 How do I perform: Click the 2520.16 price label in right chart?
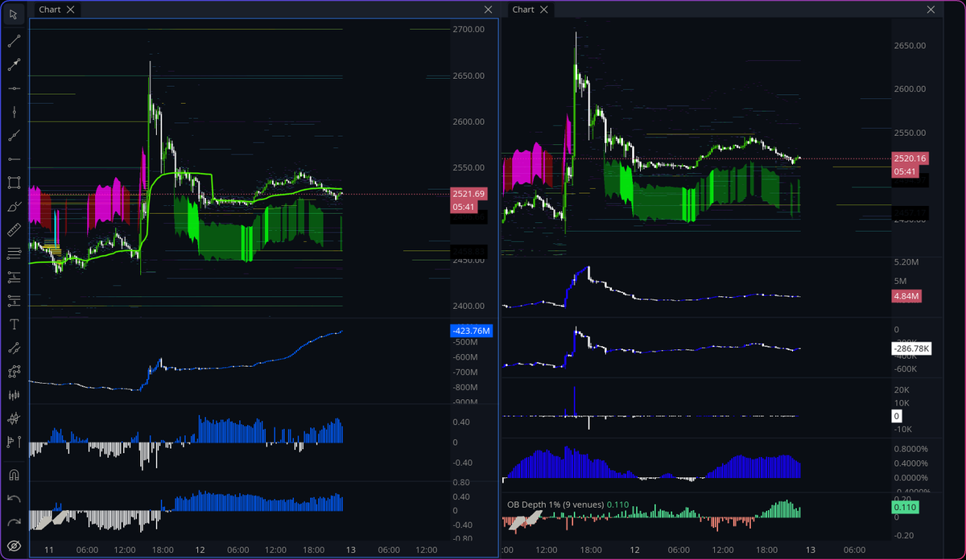pos(910,159)
